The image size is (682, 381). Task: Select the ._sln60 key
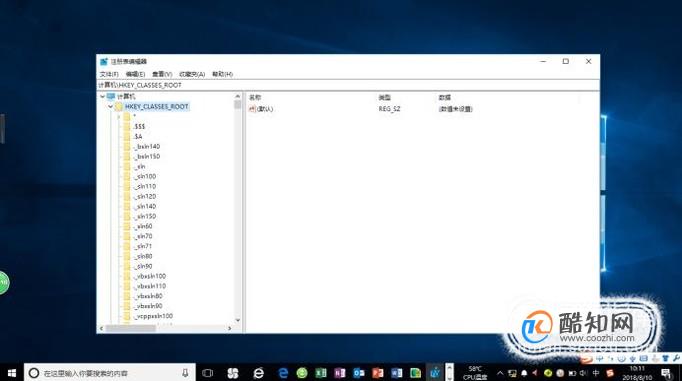point(143,227)
